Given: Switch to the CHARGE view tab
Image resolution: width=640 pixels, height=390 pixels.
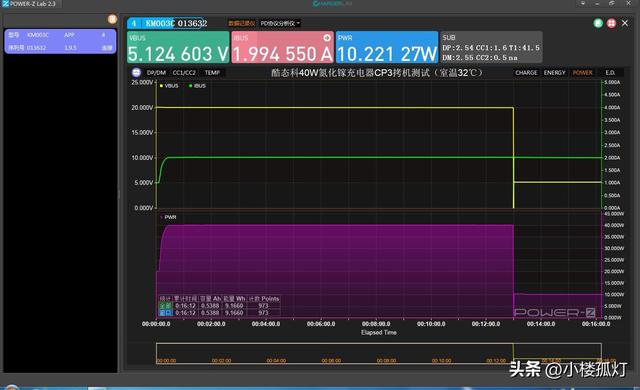Looking at the screenshot, I should [526, 73].
